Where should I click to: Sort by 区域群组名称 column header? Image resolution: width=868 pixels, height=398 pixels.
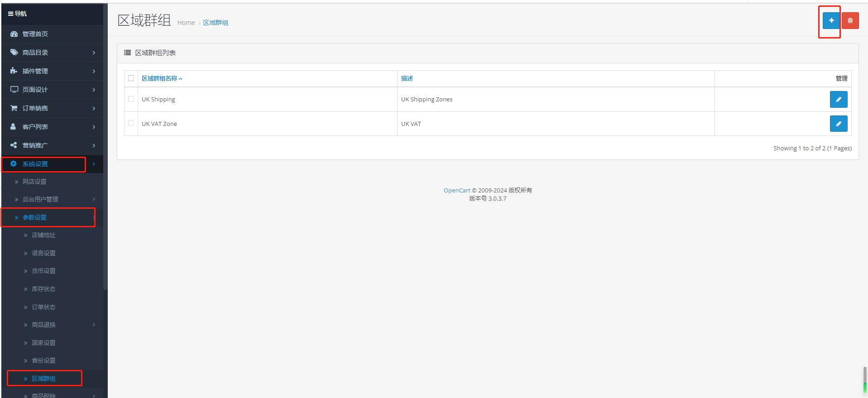tap(159, 78)
